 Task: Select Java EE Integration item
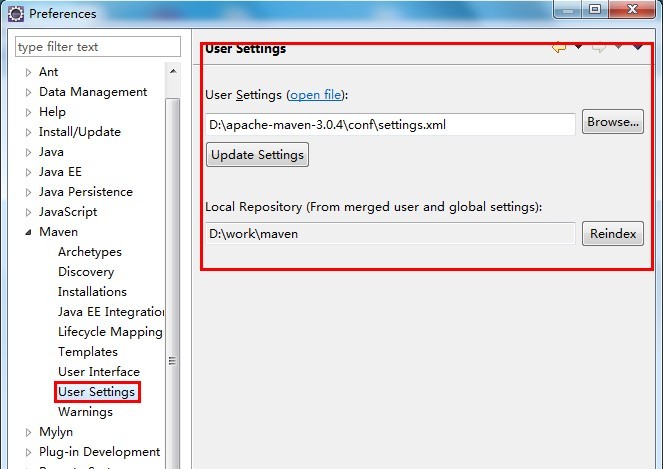(111, 312)
